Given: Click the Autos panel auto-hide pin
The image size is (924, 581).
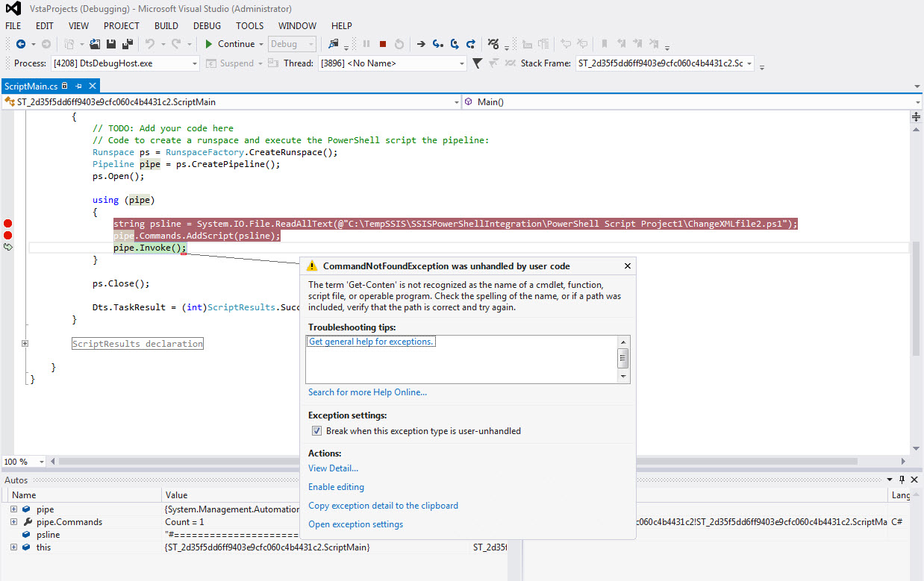Looking at the screenshot, I should pyautogui.click(x=902, y=480).
